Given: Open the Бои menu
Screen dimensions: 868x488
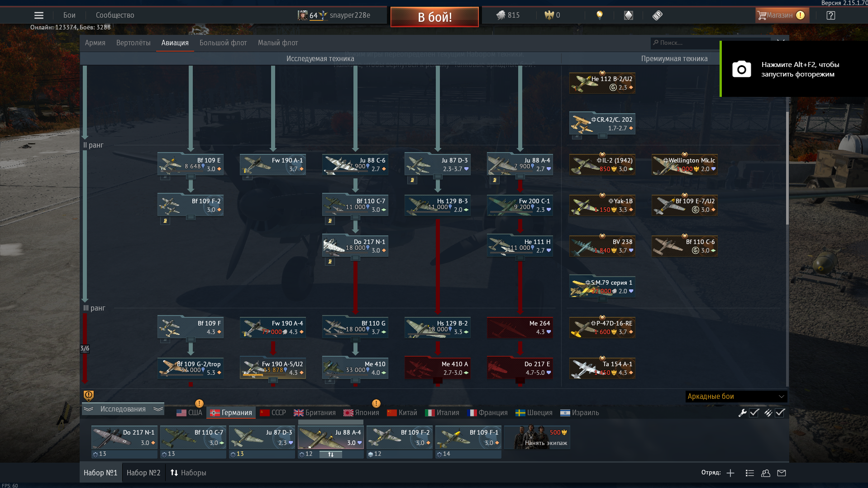Looking at the screenshot, I should coord(69,15).
